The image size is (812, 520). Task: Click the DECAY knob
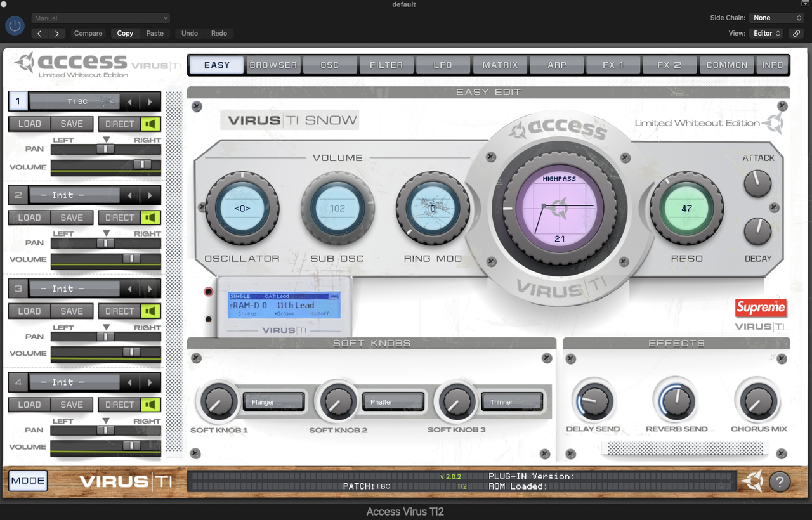pos(757,231)
